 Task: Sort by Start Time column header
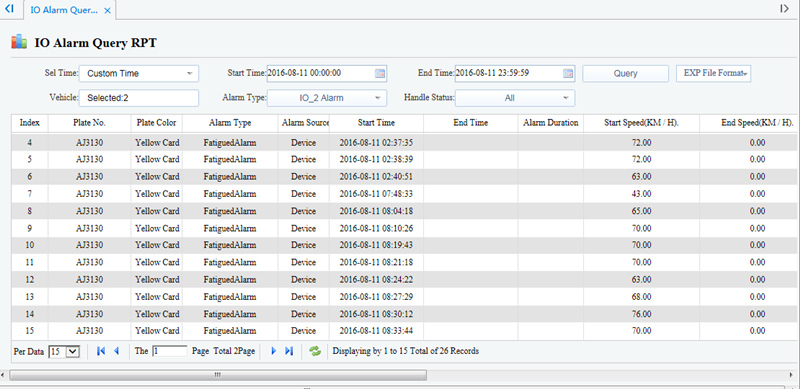pyautogui.click(x=377, y=123)
